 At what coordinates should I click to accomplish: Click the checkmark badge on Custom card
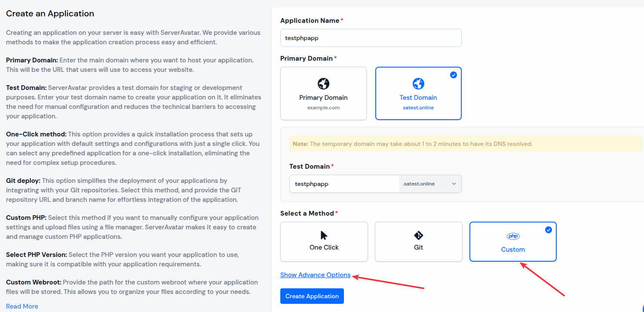coord(549,230)
